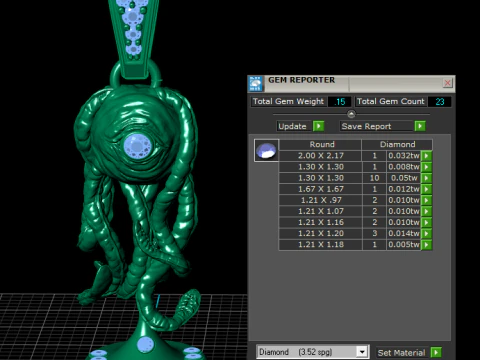Click the 0.05tw weight cell
This screenshot has height=360, width=480.
pyautogui.click(x=404, y=178)
